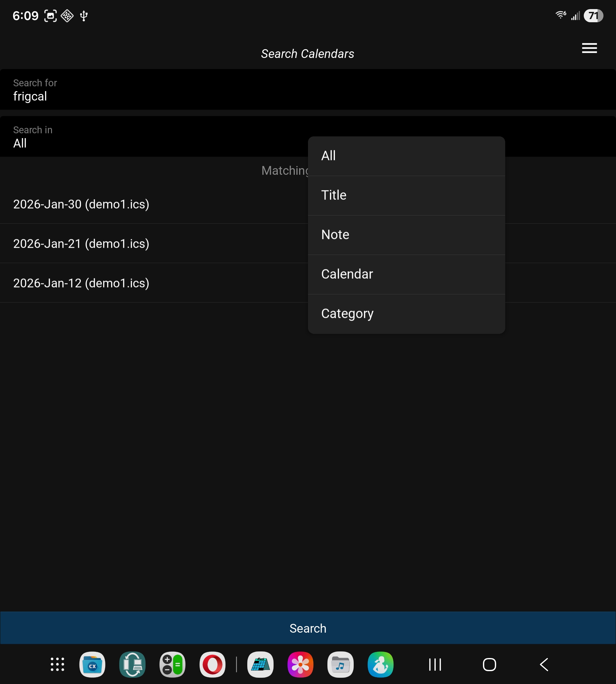Launch the CX File Explorer app
The image size is (616, 684).
point(92,664)
